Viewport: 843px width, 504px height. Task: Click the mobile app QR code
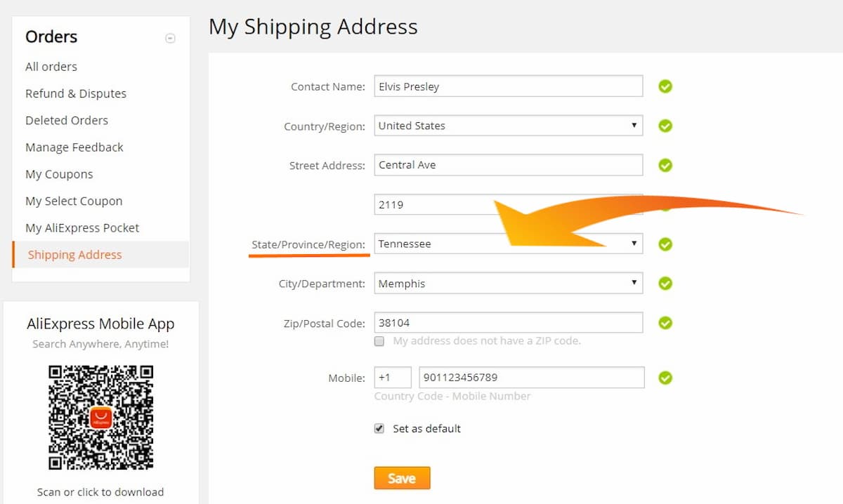(x=100, y=418)
